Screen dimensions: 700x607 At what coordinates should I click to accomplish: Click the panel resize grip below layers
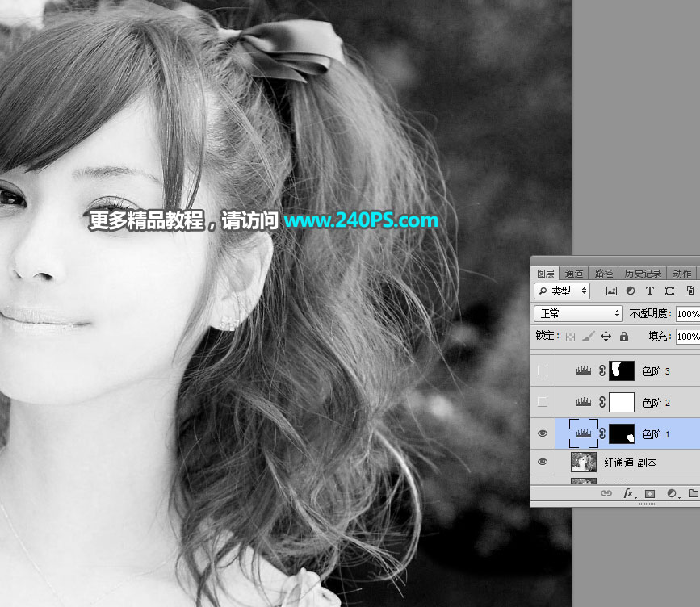[x=647, y=504]
